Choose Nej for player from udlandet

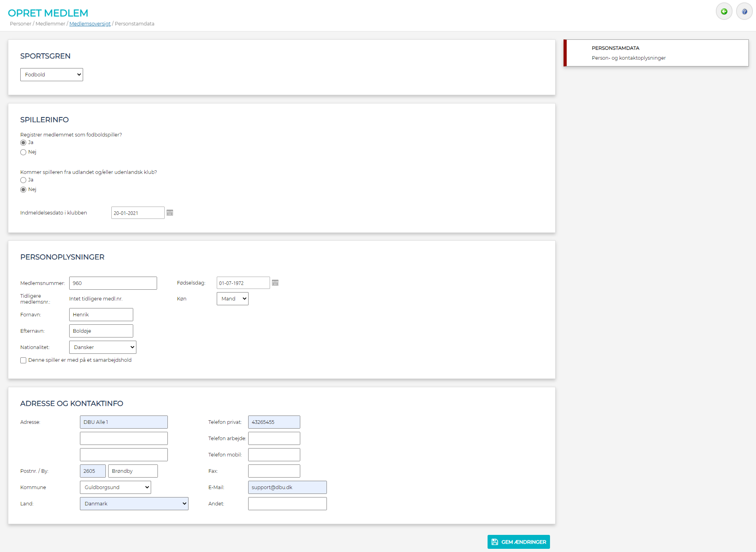23,190
